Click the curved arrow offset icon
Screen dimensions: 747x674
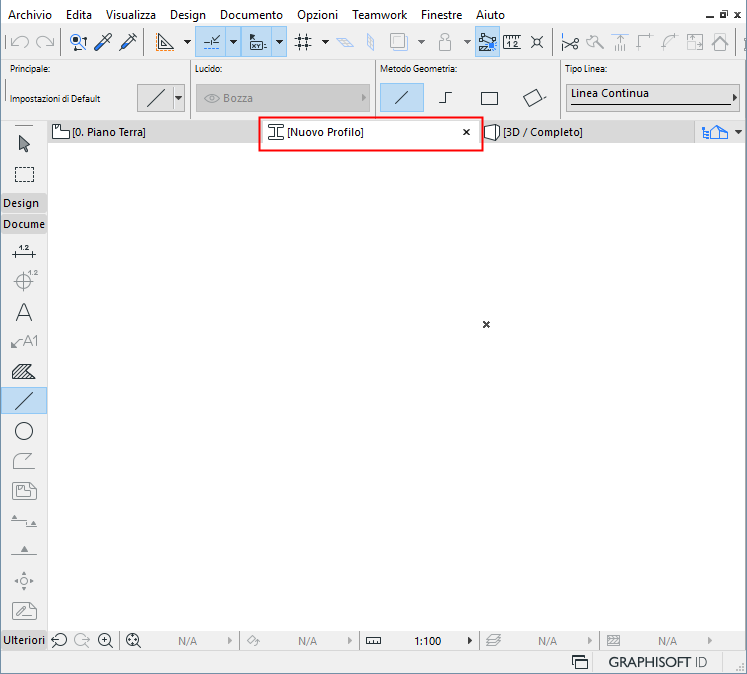669,42
